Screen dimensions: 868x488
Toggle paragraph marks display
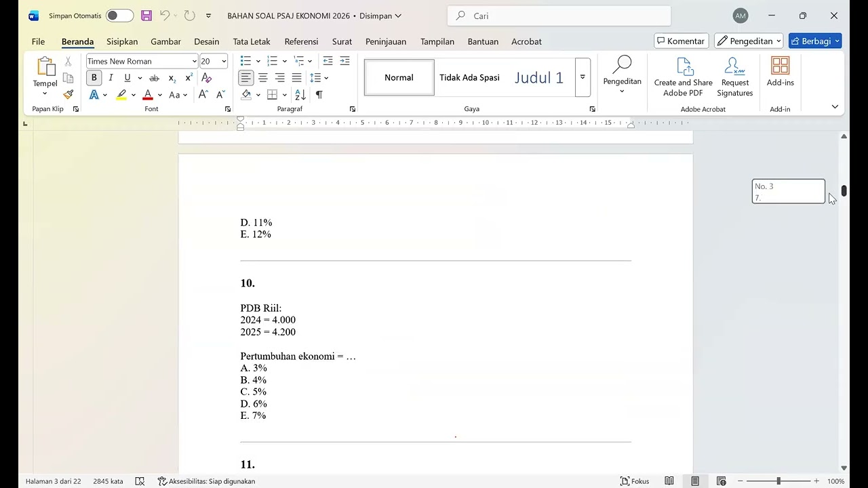(x=319, y=95)
